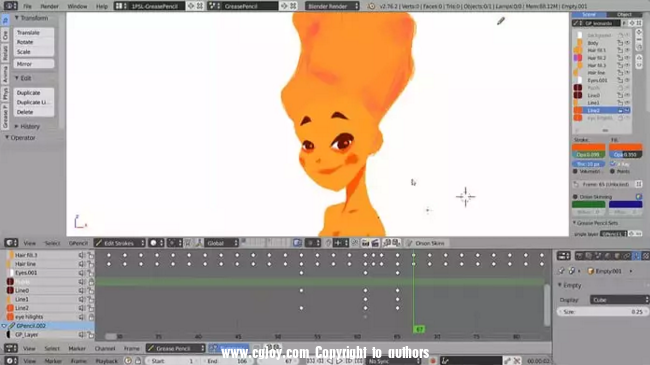Click the timeline editor type icon
Image resolution: width=650 pixels, height=365 pixels.
pyautogui.click(x=11, y=360)
